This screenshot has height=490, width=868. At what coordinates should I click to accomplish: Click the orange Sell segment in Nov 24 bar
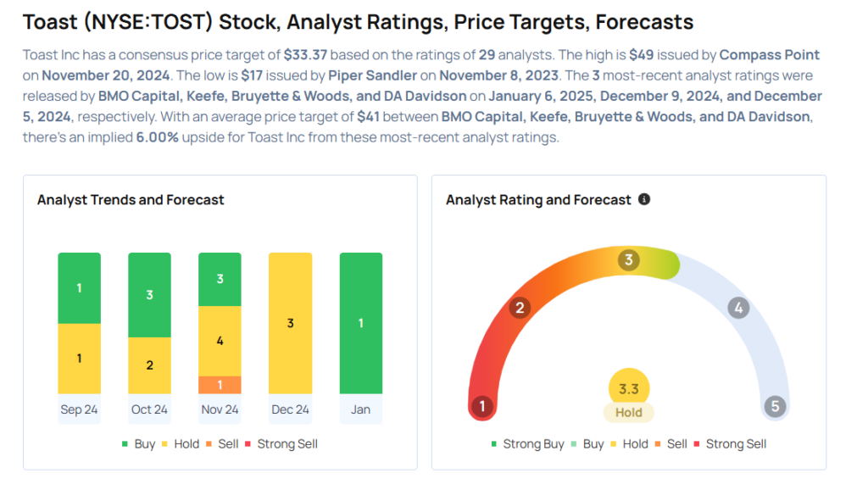pos(220,385)
